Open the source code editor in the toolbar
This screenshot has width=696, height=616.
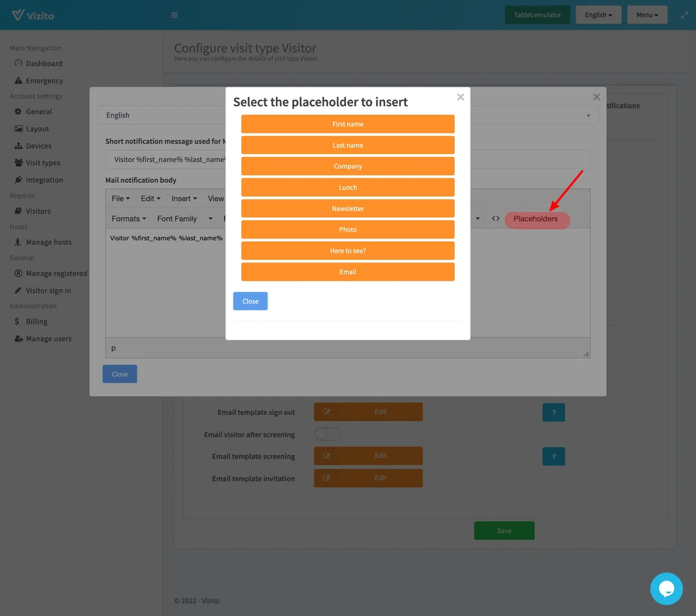(495, 218)
